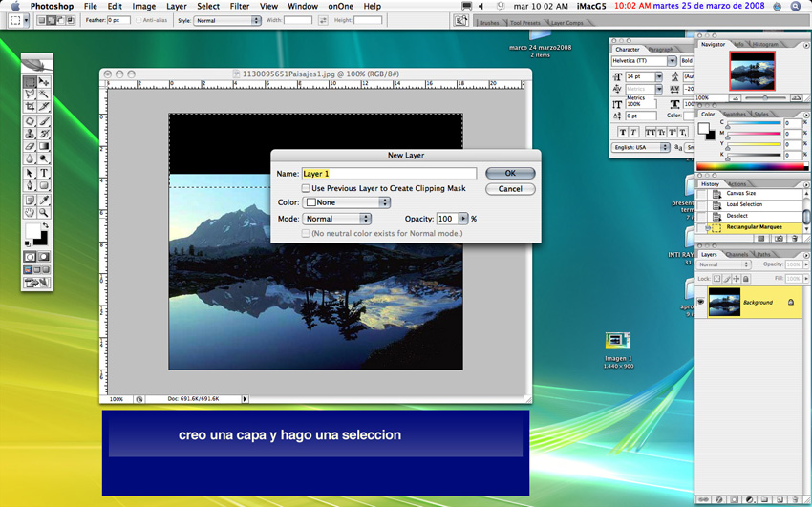Click OK in the New Layer dialog
The width and height of the screenshot is (812, 507).
pos(510,173)
